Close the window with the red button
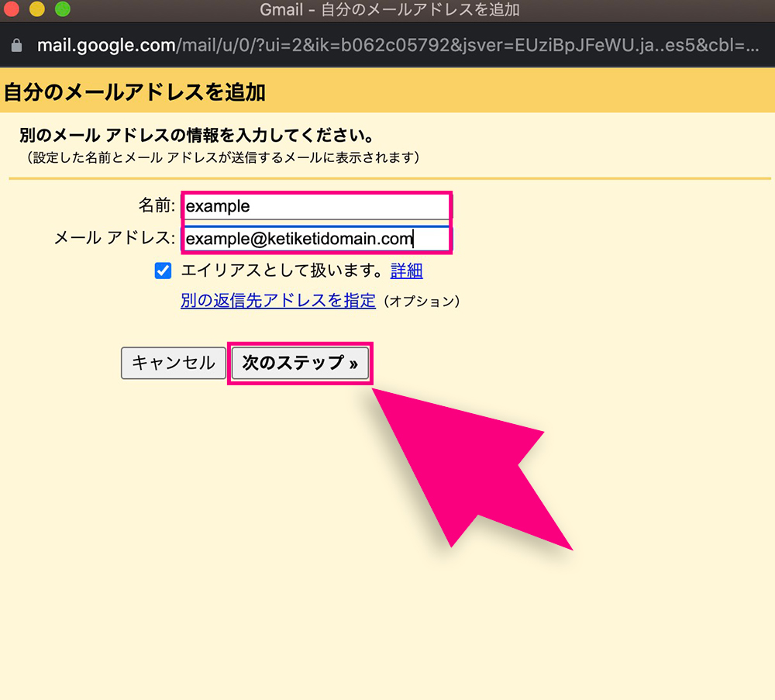The height and width of the screenshot is (700, 775). pos(10,9)
